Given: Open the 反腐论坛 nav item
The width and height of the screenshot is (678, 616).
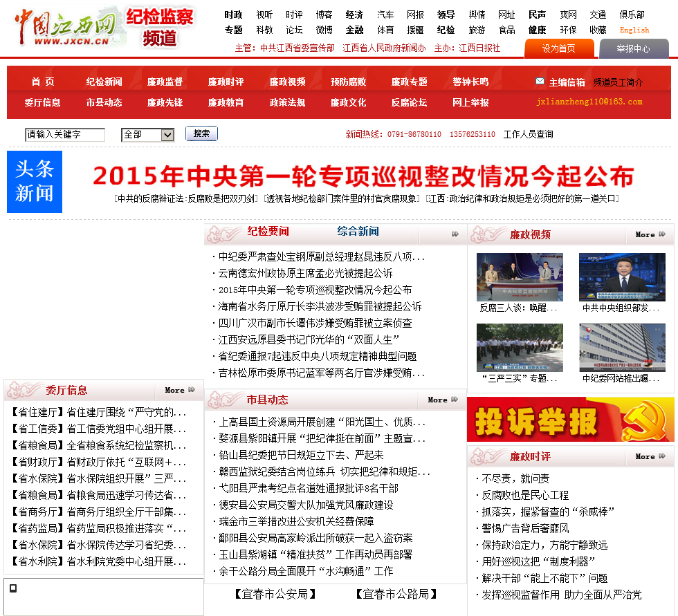Looking at the screenshot, I should point(409,102).
